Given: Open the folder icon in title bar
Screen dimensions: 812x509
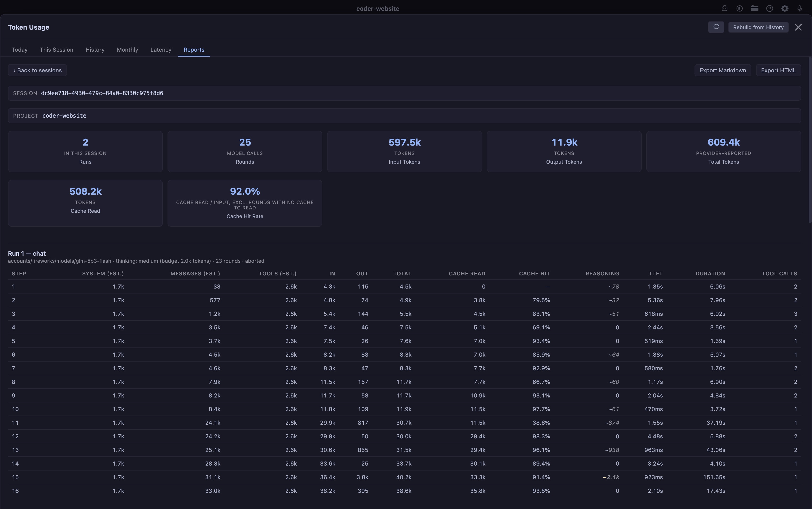Looking at the screenshot, I should point(754,8).
